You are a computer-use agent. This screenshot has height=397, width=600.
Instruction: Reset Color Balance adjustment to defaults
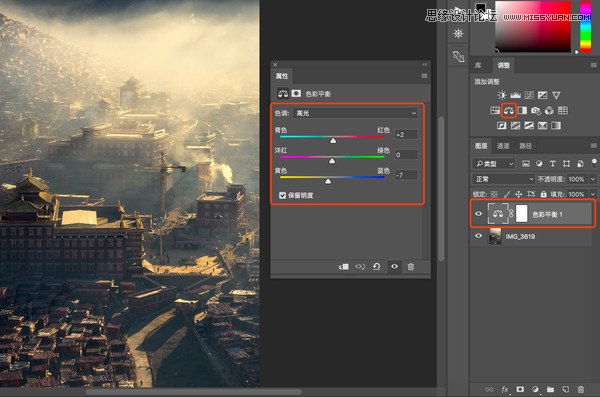click(x=377, y=266)
